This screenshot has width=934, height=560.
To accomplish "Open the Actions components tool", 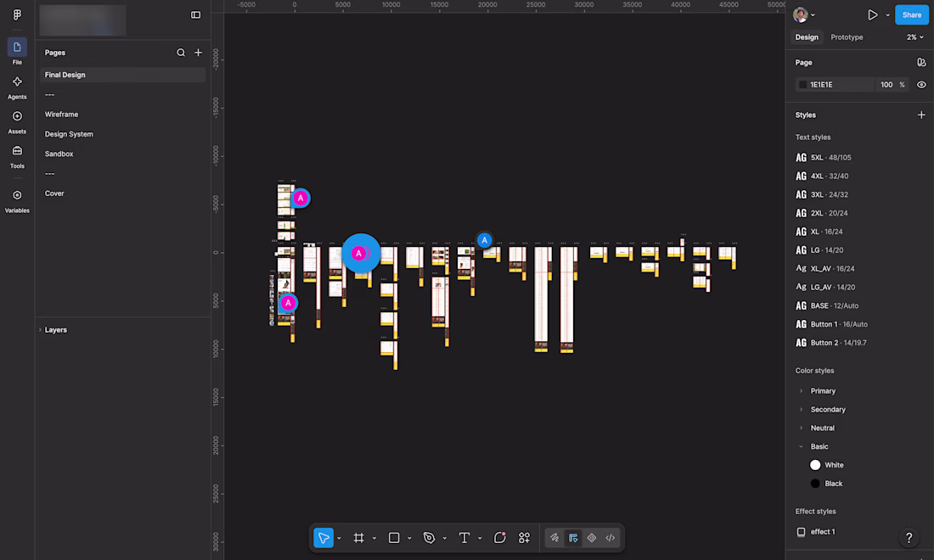I will [x=524, y=538].
